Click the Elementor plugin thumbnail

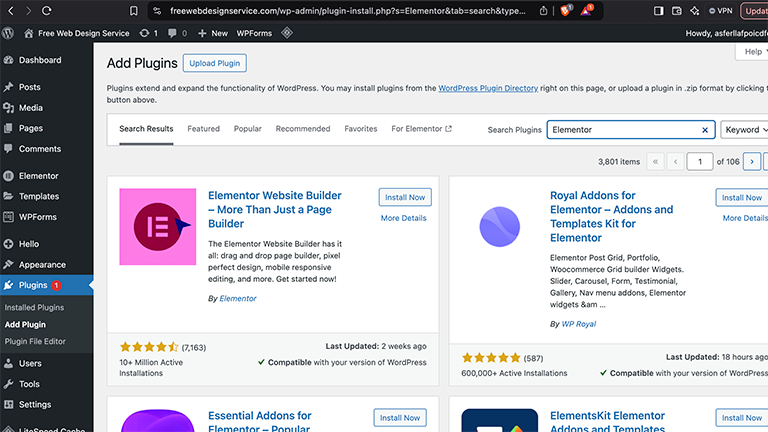pyautogui.click(x=158, y=227)
